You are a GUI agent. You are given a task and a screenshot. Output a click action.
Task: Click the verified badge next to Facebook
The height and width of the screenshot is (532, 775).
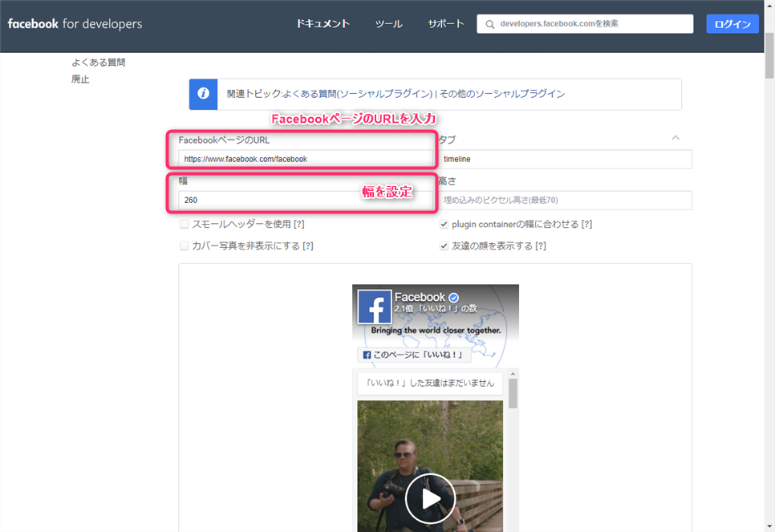click(x=454, y=298)
